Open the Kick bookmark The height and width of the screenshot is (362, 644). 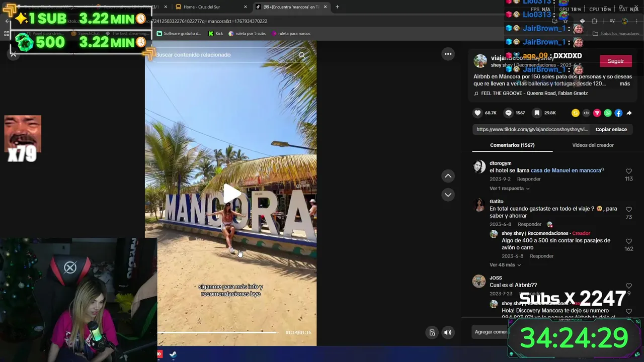point(215,34)
